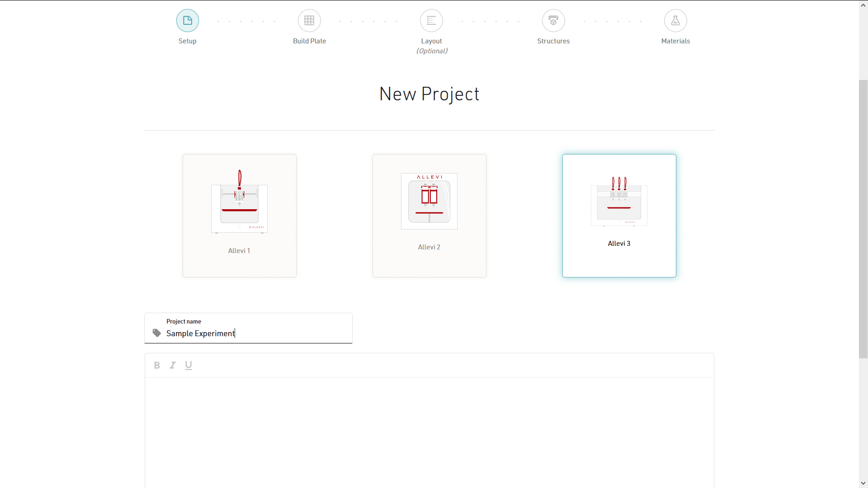Toggle italic formatting in the editor

173,365
